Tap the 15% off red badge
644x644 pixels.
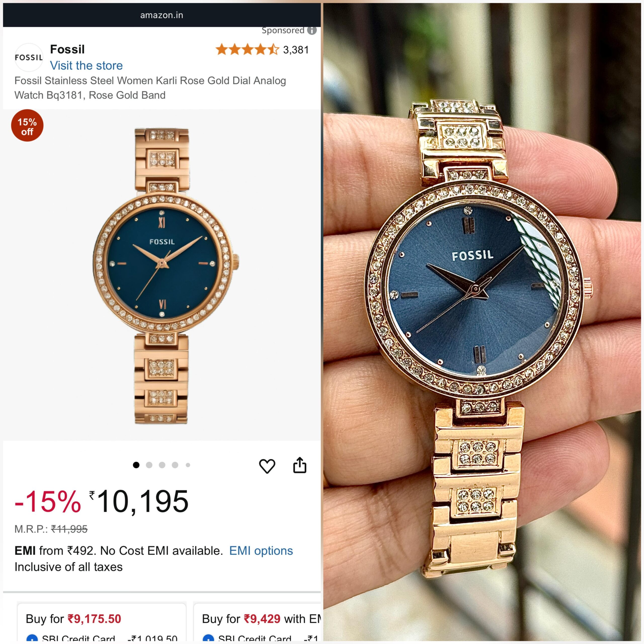27,126
